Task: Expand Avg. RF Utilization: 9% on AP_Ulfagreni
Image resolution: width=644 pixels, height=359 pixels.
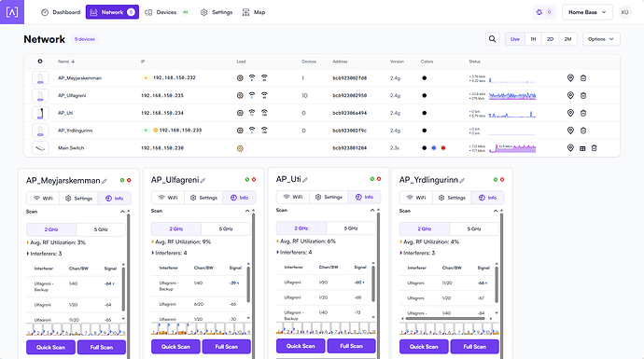Action: pyautogui.click(x=181, y=242)
